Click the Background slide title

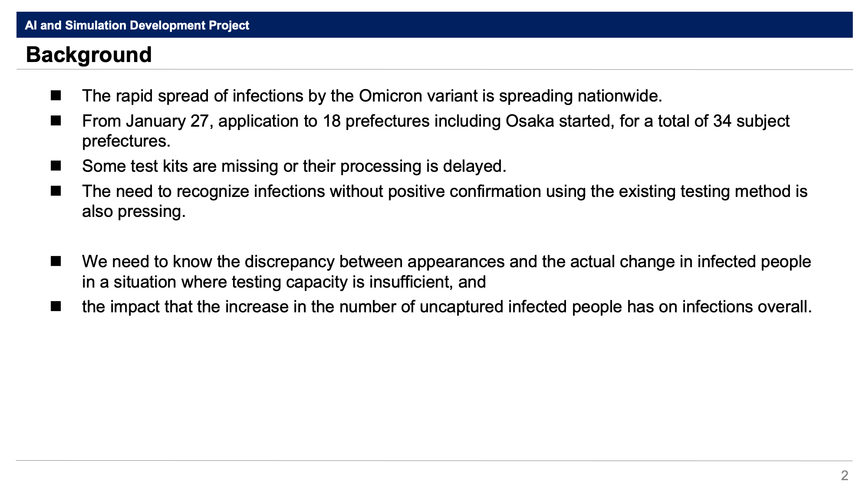point(89,55)
